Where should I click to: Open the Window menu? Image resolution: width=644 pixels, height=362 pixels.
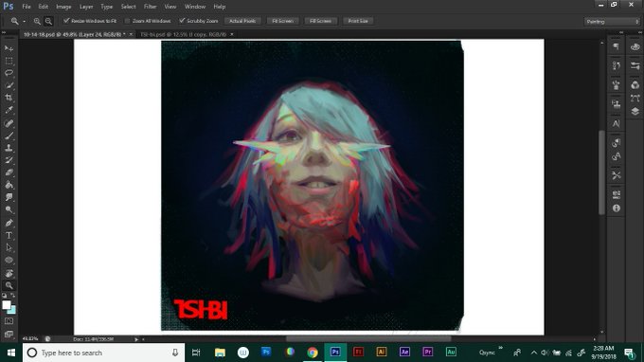[195, 7]
